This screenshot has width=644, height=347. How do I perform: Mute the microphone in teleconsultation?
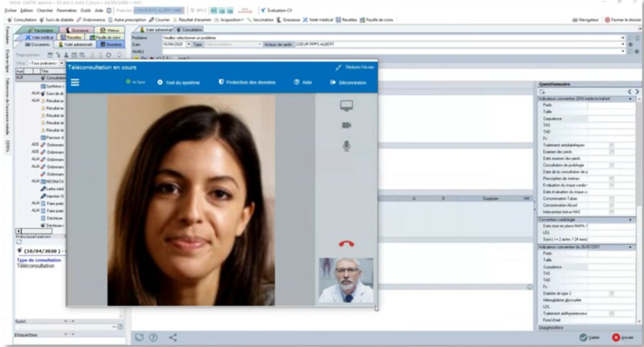[347, 146]
